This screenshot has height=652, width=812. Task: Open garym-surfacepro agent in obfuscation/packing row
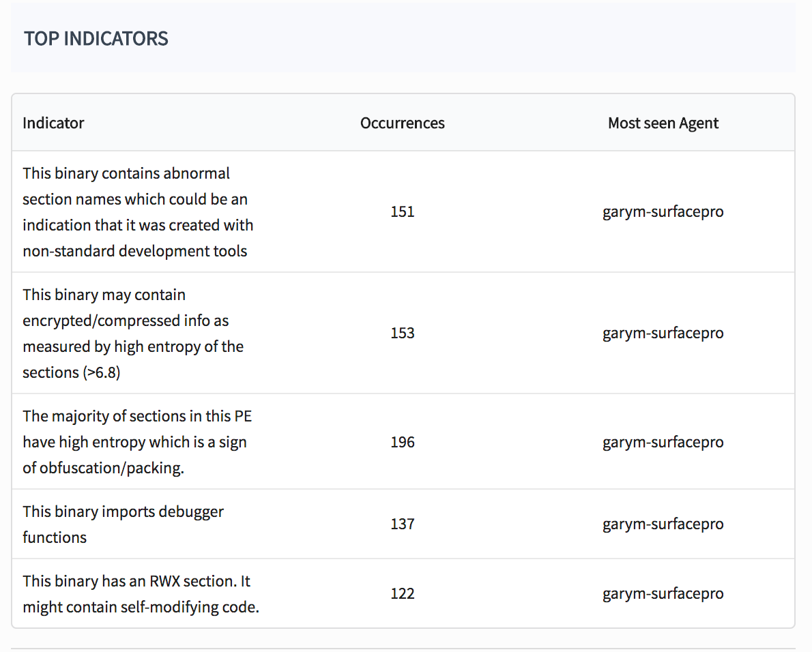coord(663,442)
